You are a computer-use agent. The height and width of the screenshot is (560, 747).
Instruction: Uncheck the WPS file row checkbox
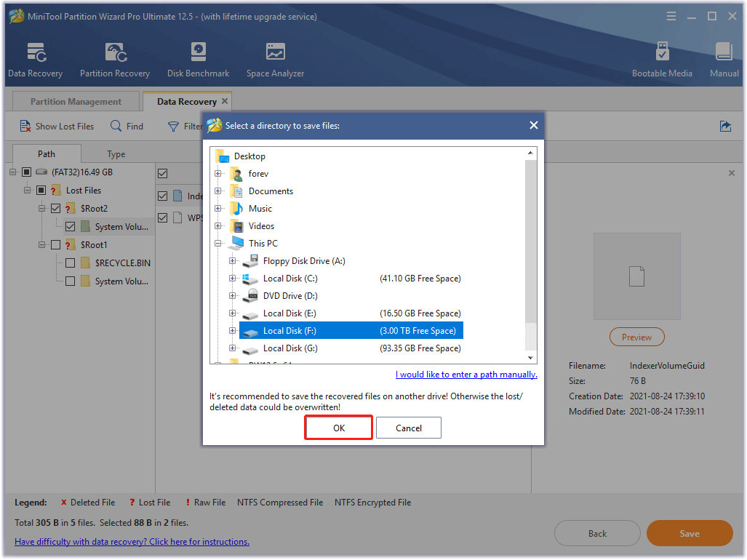pos(162,218)
